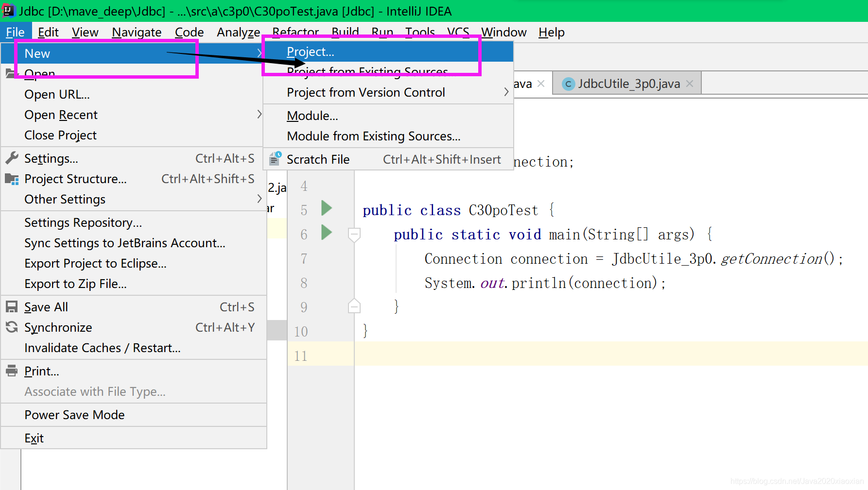Choose Settings Repository...

[134, 222]
